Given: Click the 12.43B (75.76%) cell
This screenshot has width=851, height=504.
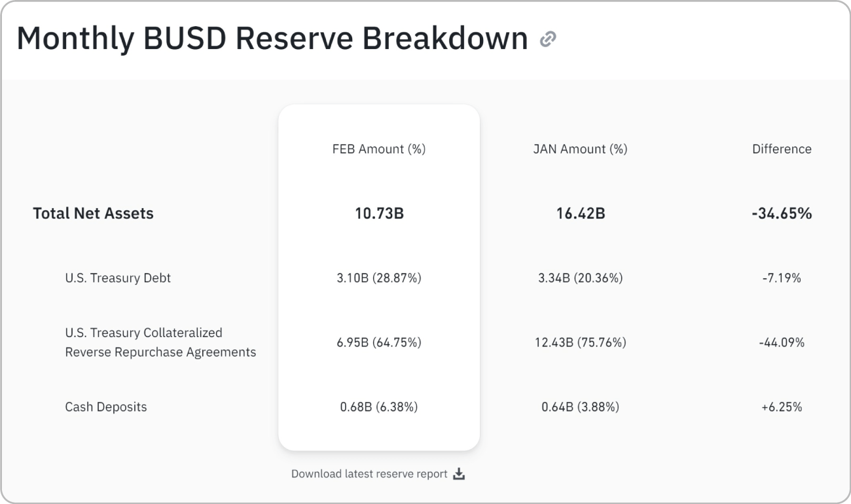Looking at the screenshot, I should [x=580, y=342].
